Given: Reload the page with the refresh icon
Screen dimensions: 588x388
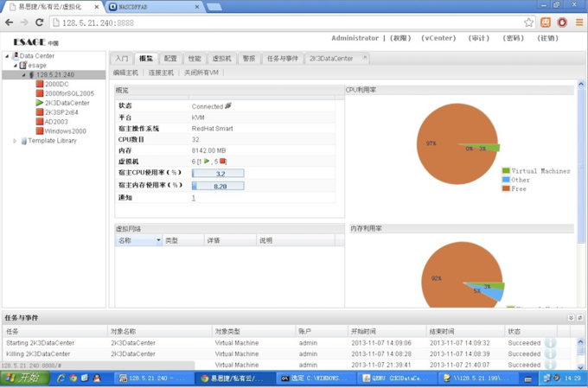Looking at the screenshot, I should click(x=39, y=22).
